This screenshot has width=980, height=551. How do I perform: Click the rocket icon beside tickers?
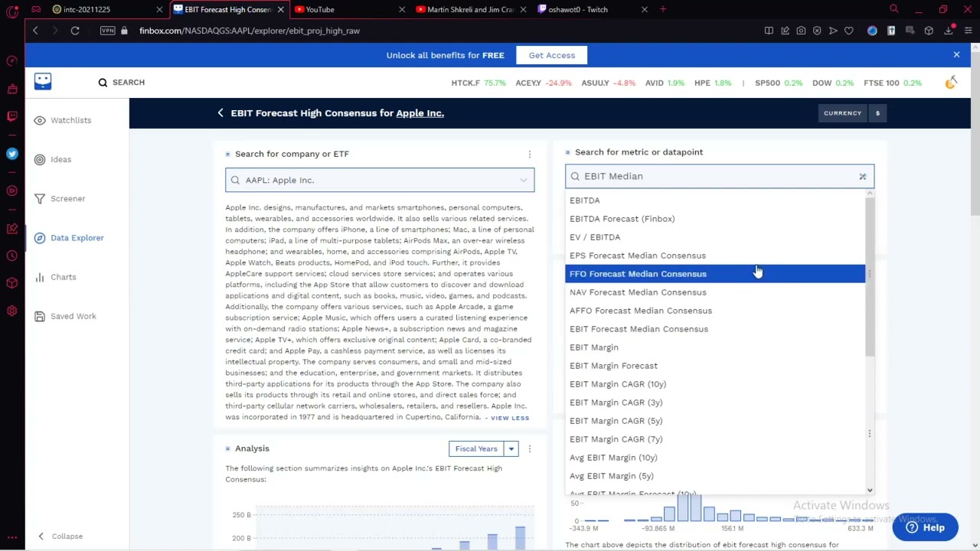950,82
